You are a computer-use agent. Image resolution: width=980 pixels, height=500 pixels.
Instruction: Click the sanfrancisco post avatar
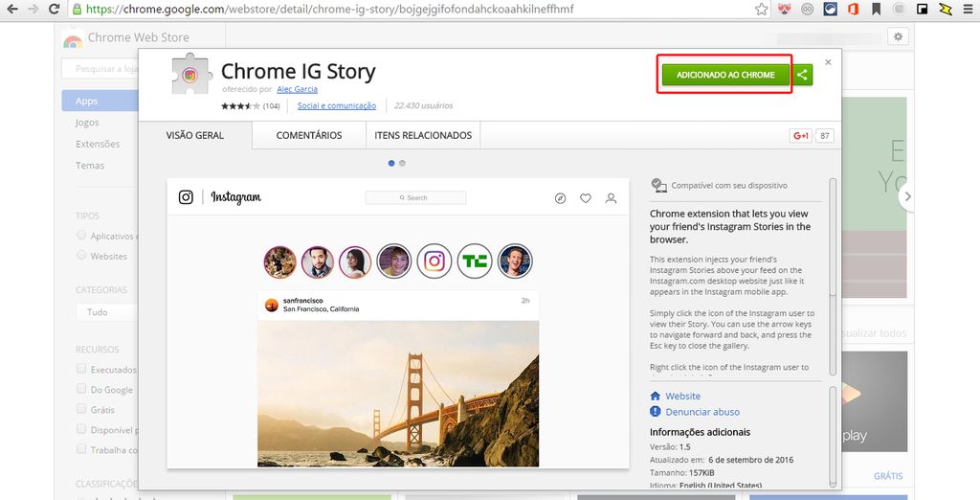[271, 305]
